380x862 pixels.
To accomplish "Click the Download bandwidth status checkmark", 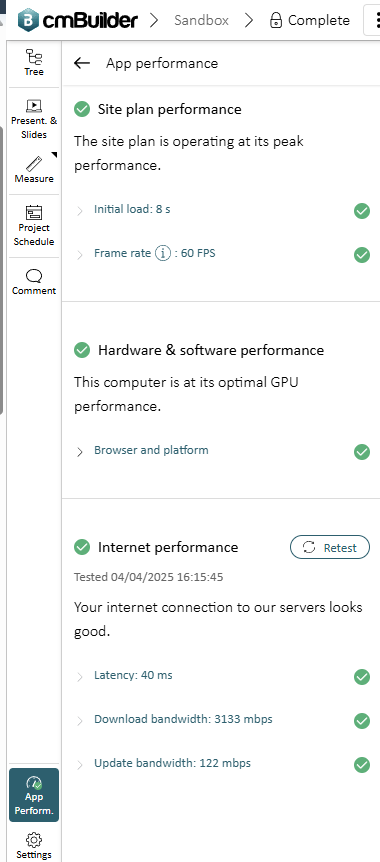I will pyautogui.click(x=362, y=721).
